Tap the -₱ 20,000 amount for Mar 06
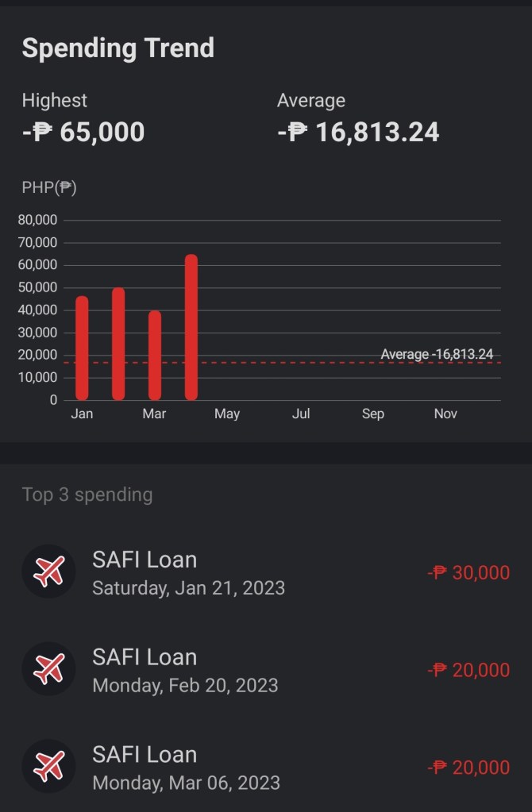 (468, 768)
